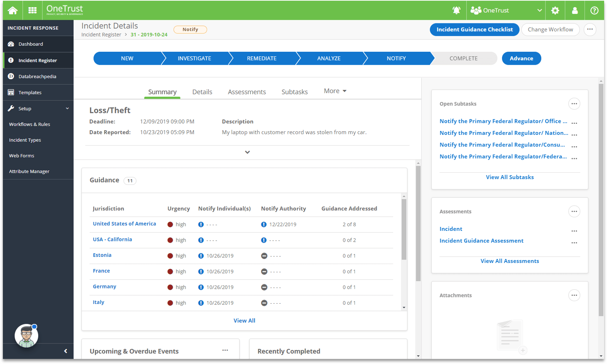Click View All Subtasks
The height and width of the screenshot is (364, 607).
(510, 177)
